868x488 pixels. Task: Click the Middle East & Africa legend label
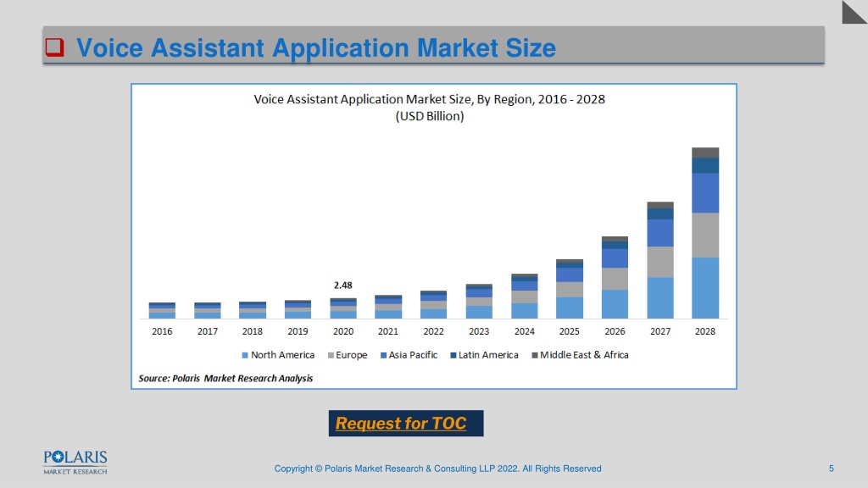pos(584,355)
